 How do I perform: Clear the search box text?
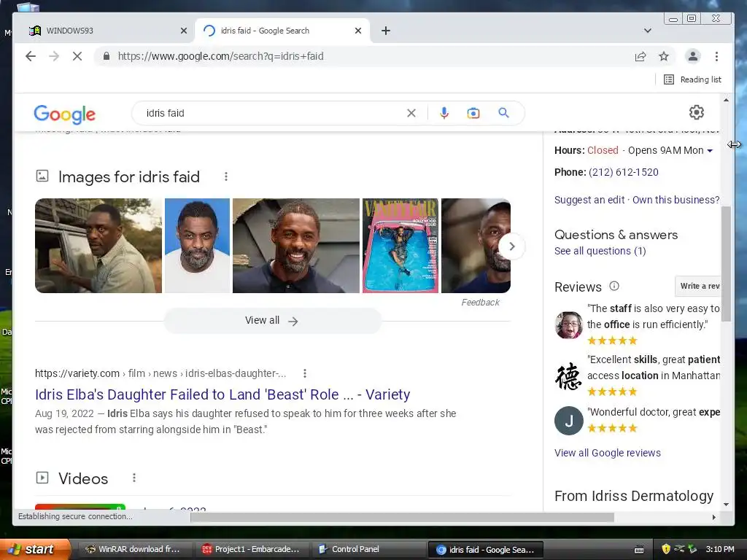[411, 113]
